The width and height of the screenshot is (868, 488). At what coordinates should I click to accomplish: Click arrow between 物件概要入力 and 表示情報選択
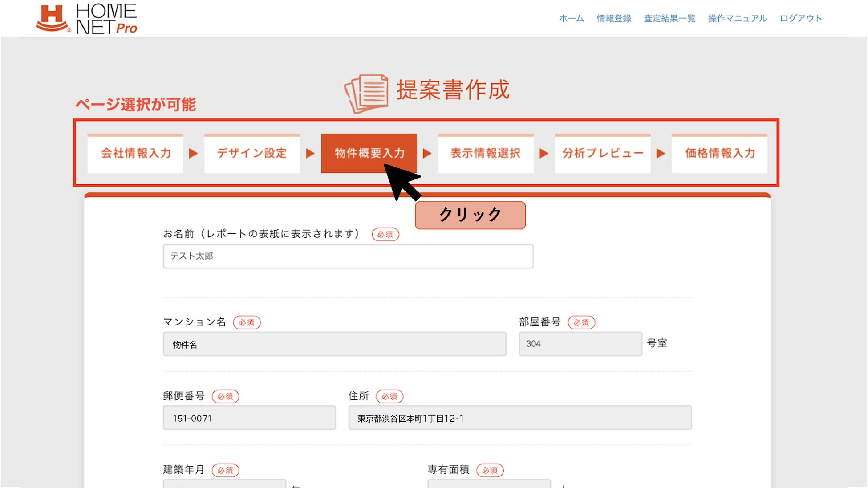coord(427,154)
